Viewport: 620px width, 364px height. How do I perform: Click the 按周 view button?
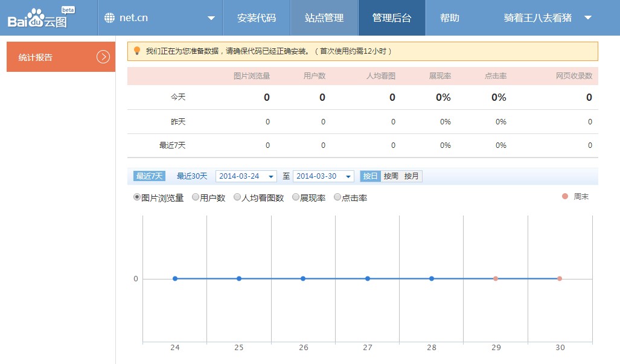[x=391, y=176]
